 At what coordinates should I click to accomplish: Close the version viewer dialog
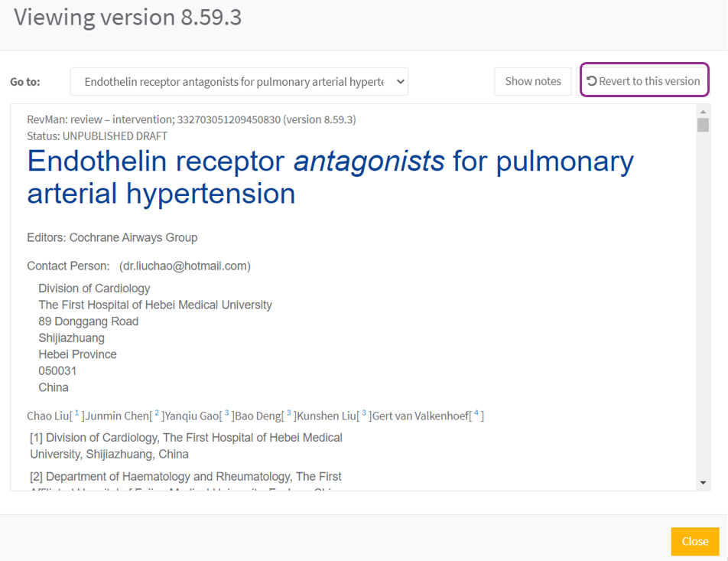click(x=694, y=541)
